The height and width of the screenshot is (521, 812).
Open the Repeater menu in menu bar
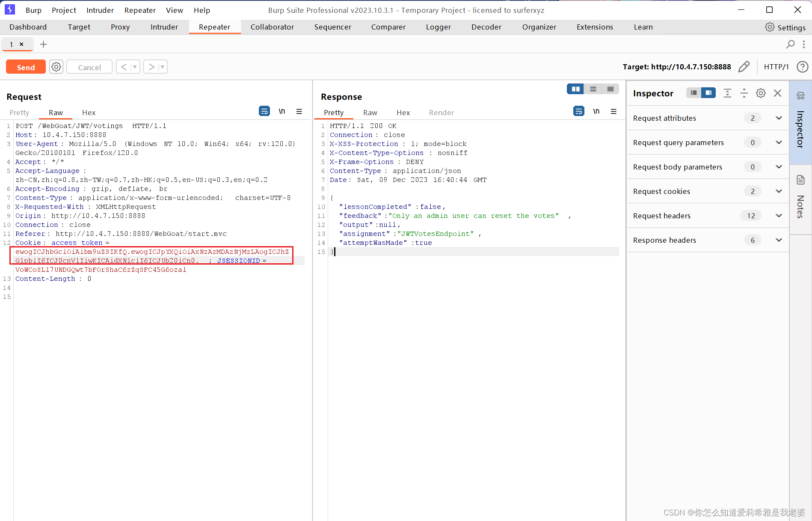pyautogui.click(x=140, y=10)
